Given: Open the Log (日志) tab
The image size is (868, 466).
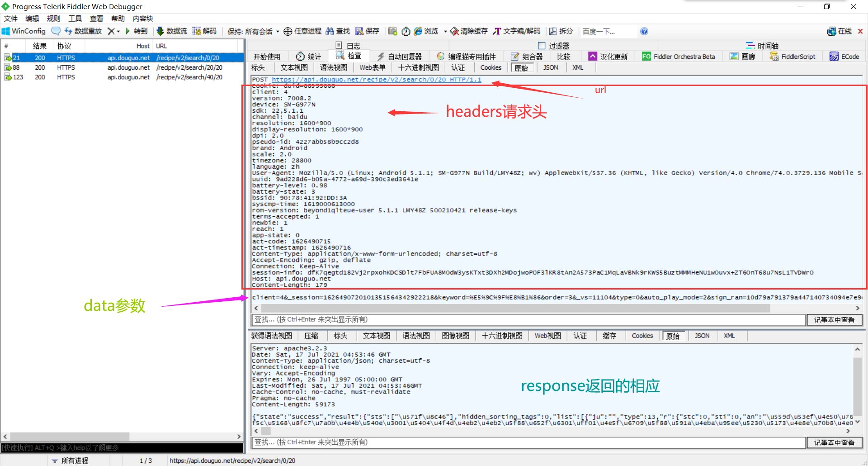Looking at the screenshot, I should [x=348, y=46].
